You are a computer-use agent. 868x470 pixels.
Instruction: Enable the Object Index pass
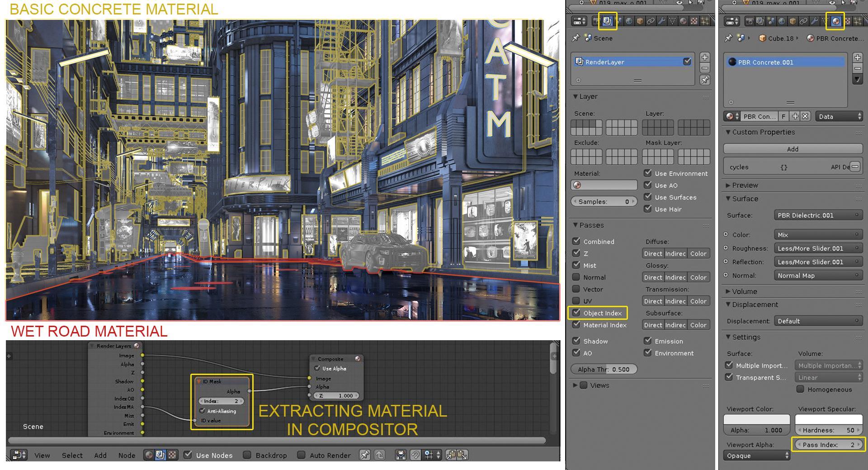click(x=577, y=313)
